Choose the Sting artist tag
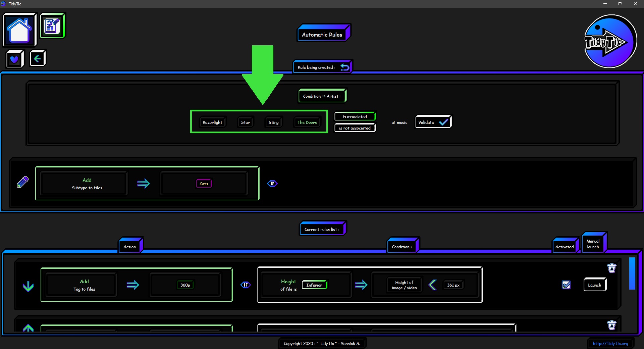This screenshot has height=349, width=644. (274, 122)
